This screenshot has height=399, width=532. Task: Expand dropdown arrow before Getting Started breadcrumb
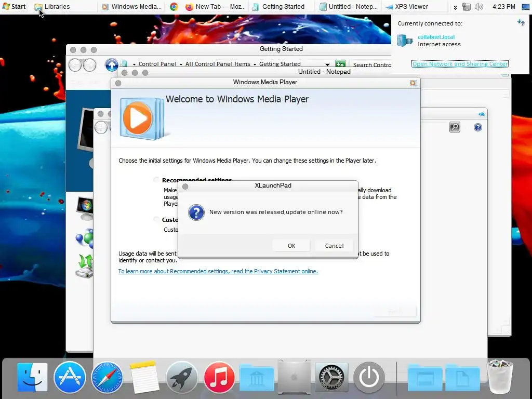(x=255, y=64)
